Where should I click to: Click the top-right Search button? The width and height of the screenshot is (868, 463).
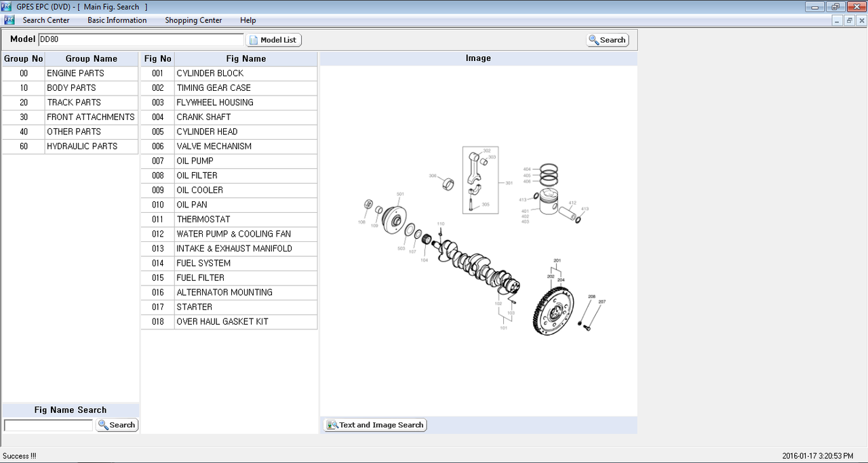[608, 40]
